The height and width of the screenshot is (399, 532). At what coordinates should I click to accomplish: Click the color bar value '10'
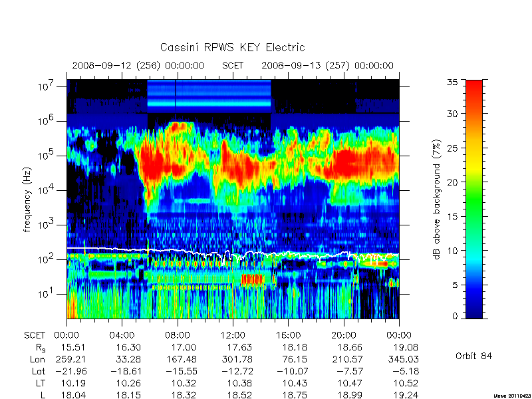point(452,251)
